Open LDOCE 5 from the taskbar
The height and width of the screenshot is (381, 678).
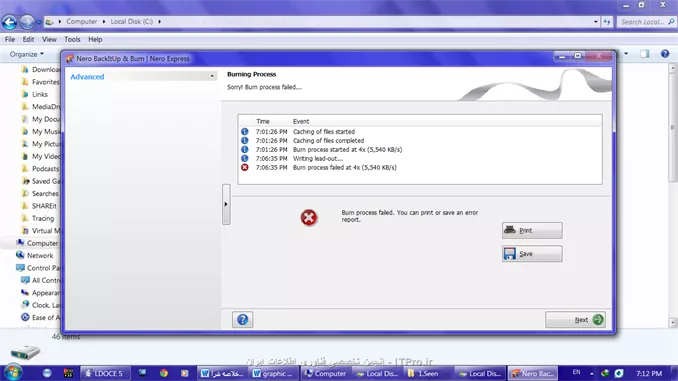point(105,373)
